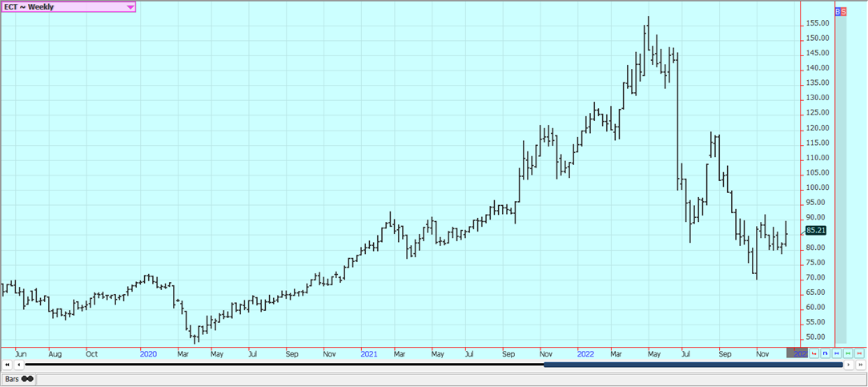Click the Aug label on time axis
The image size is (868, 387).
54,353
